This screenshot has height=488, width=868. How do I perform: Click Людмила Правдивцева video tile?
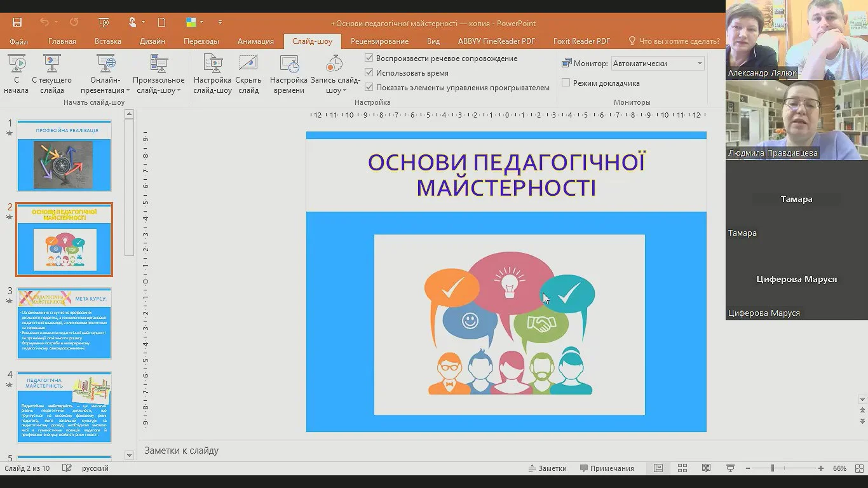pyautogui.click(x=797, y=119)
